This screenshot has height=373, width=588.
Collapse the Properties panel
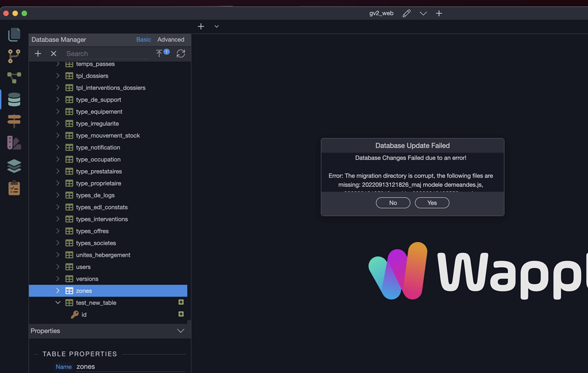tap(181, 331)
